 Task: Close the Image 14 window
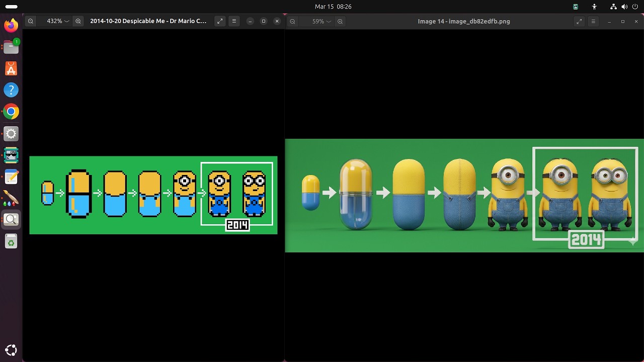pos(636,21)
